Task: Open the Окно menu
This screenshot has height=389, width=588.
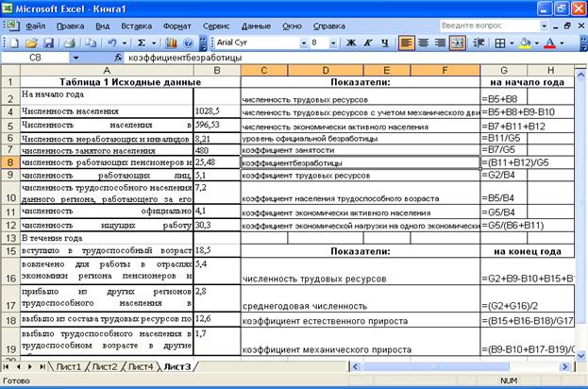Action: (292, 25)
